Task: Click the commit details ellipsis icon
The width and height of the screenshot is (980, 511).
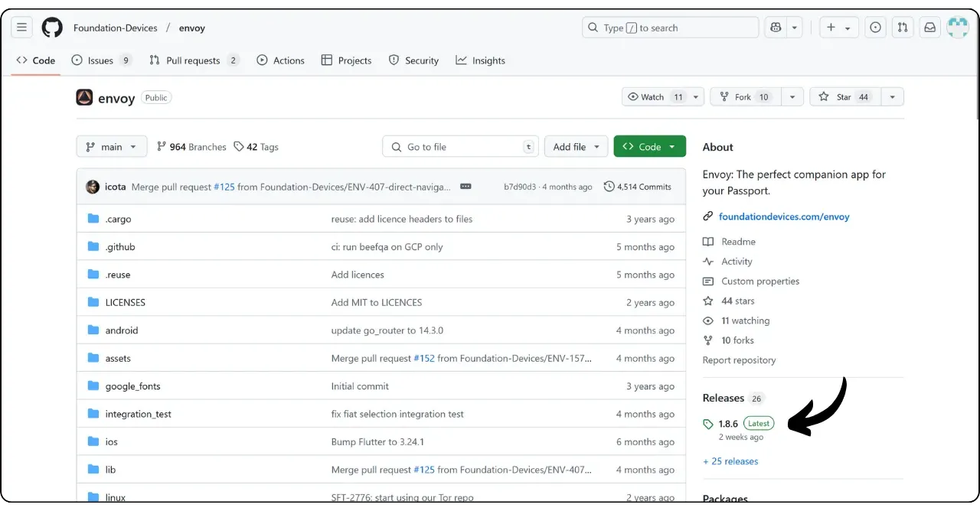Action: 465,187
